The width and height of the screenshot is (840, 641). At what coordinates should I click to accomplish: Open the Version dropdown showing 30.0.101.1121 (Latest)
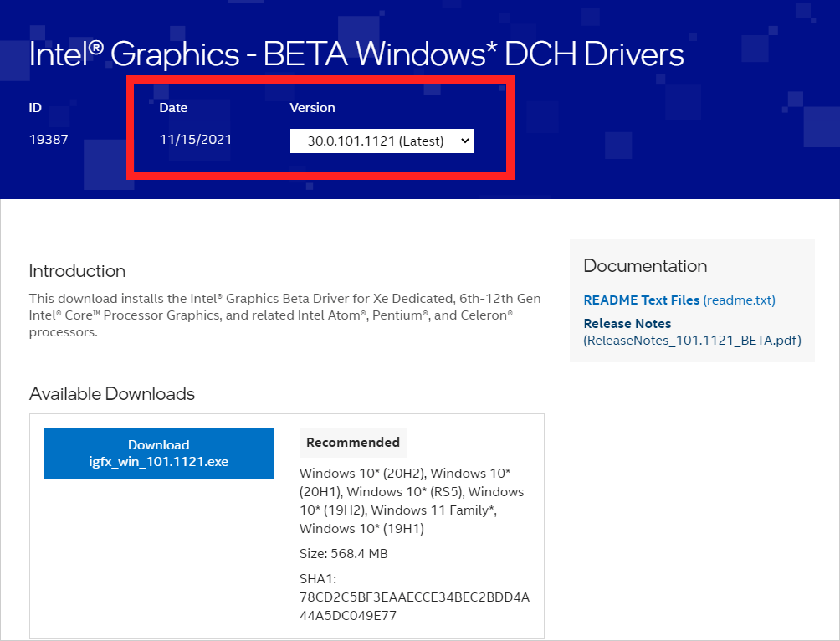tap(382, 141)
